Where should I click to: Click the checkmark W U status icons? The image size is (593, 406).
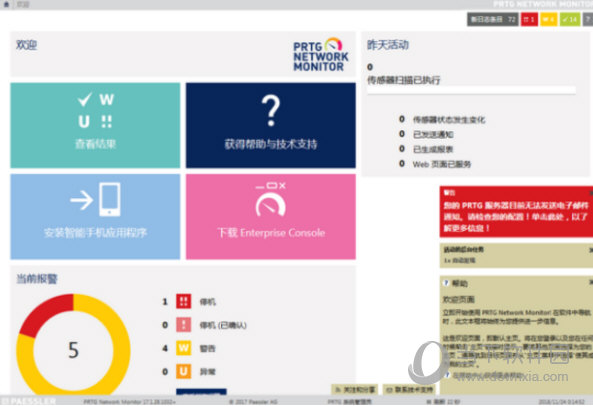point(95,110)
